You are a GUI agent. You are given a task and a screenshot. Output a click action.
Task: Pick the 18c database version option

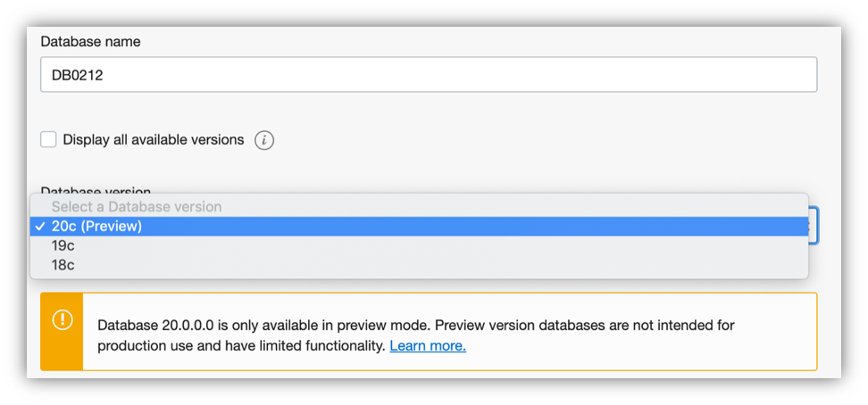pos(63,264)
